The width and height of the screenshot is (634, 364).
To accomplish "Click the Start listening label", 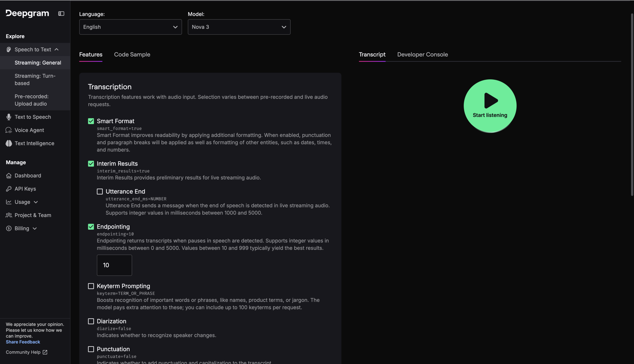I will tap(490, 115).
